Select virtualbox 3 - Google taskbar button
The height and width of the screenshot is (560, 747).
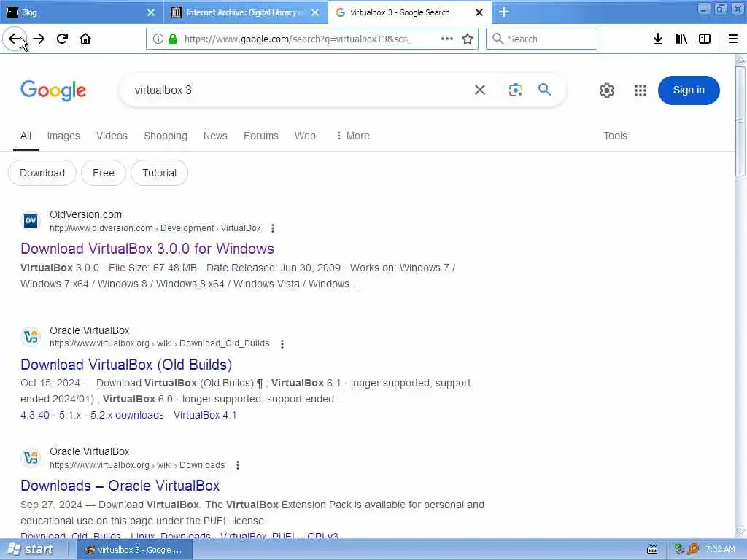pos(134,550)
